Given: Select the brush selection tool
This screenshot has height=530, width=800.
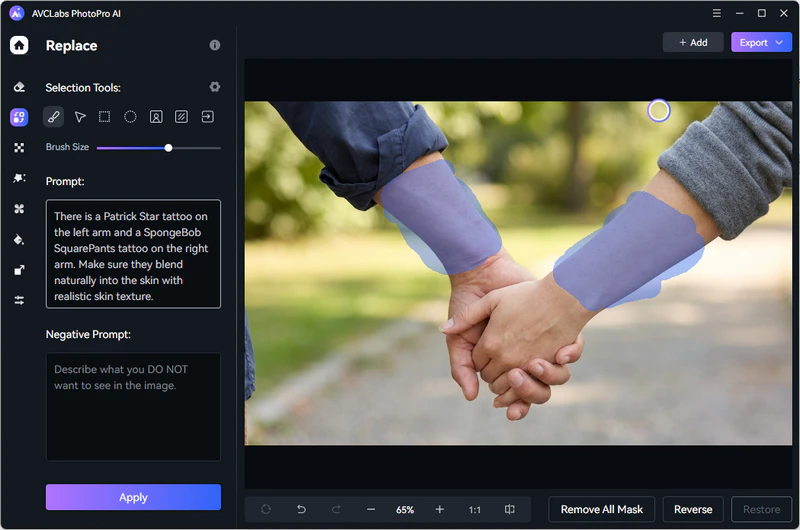Looking at the screenshot, I should [x=54, y=116].
